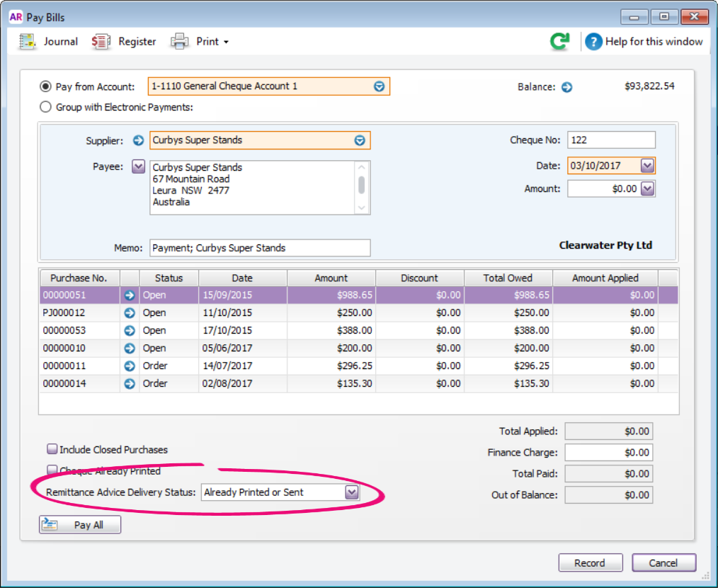Expand Remittance Advice Delivery Status dropdown
Viewport: 718px width, 588px height.
tap(352, 492)
